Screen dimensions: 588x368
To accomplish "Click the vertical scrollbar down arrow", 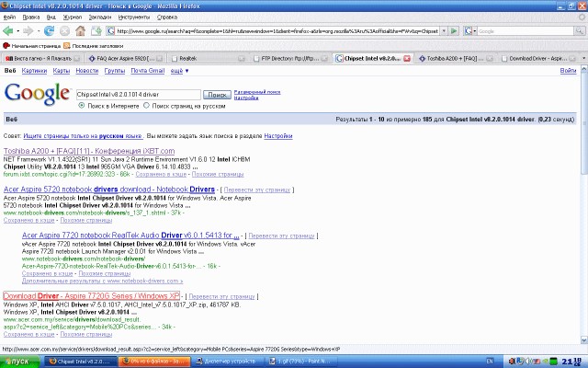I will [584, 340].
